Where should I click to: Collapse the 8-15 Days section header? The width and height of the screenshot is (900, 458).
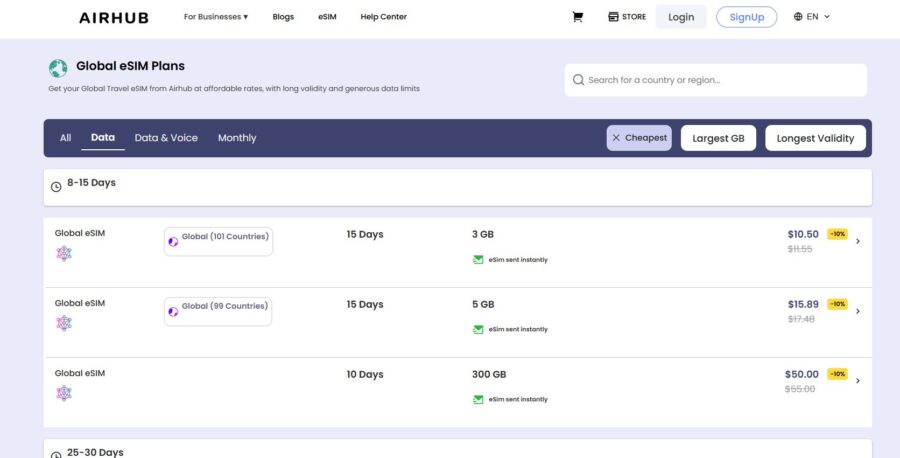click(457, 187)
